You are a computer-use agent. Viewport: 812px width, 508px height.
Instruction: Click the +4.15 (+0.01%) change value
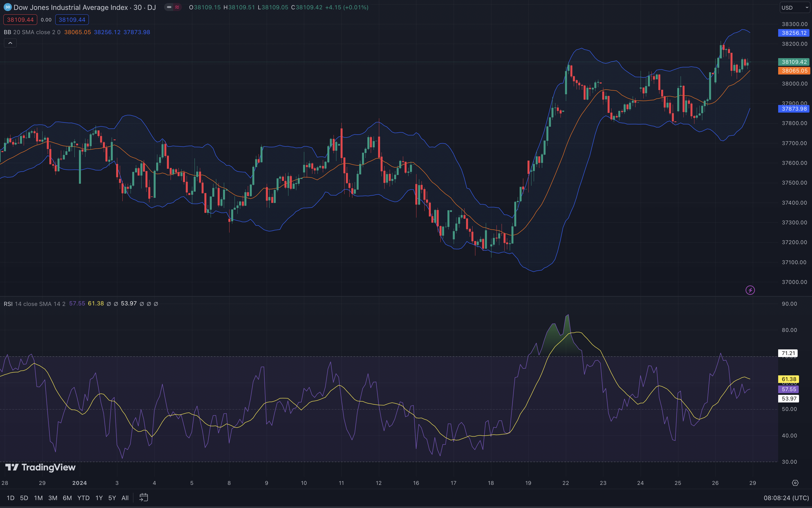click(347, 7)
